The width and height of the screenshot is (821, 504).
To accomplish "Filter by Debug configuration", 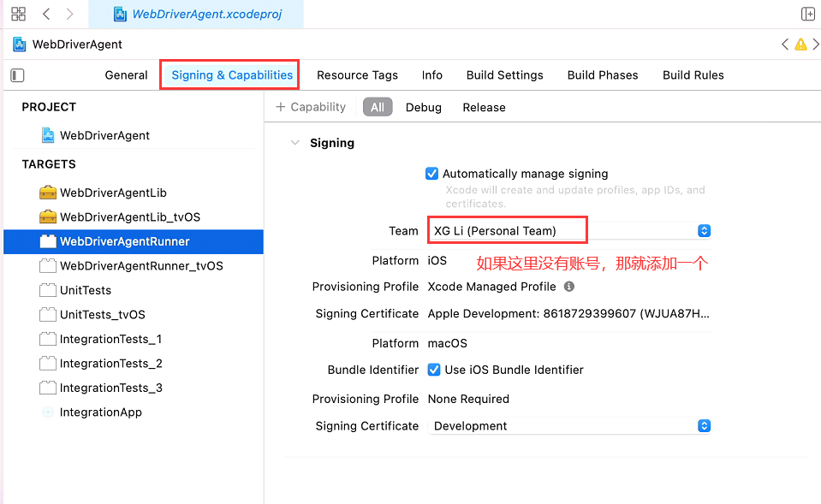I will (424, 107).
